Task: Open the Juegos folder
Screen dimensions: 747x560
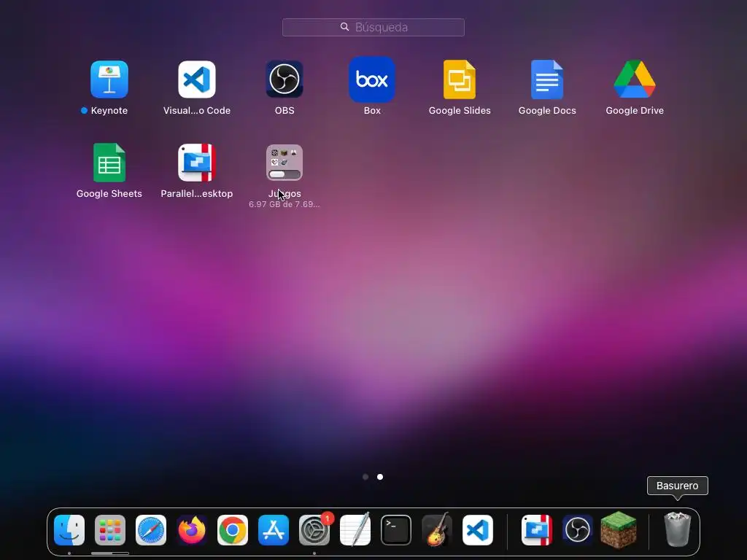Action: coord(285,163)
